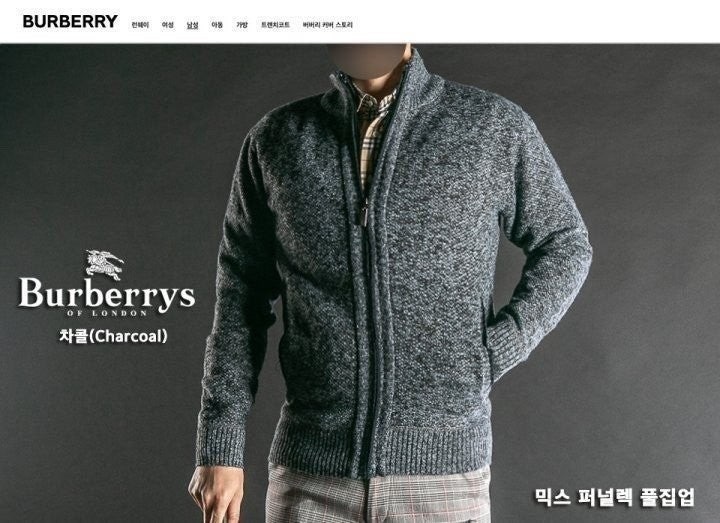Click the zipper pull on the cardigan
720x523 pixels.
click(x=365, y=215)
